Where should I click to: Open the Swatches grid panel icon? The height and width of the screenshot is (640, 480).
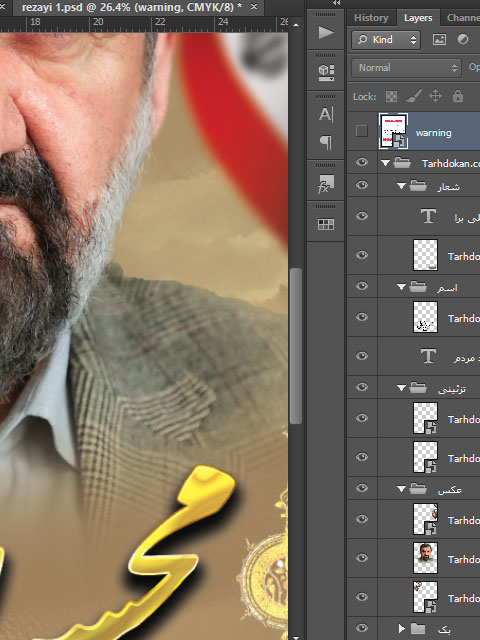point(326,224)
